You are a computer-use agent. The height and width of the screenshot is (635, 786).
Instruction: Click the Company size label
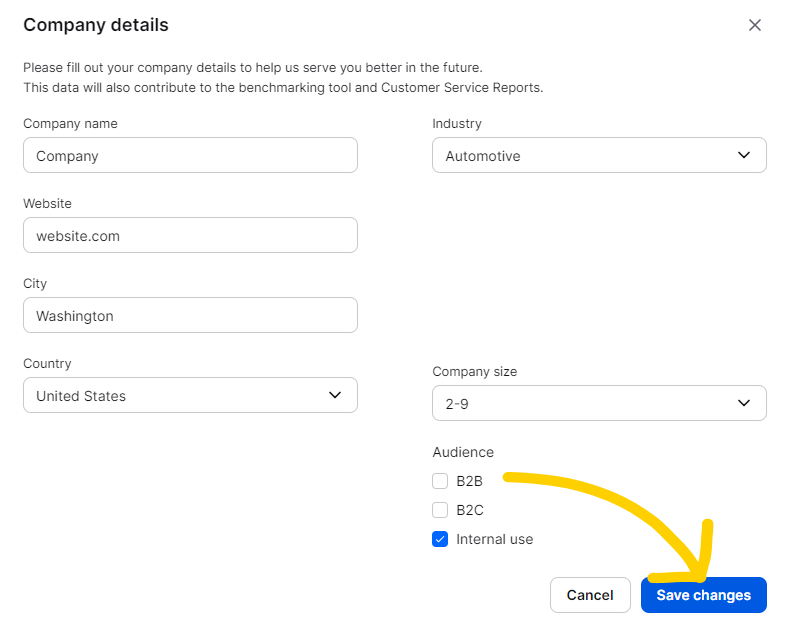pyautogui.click(x=475, y=371)
